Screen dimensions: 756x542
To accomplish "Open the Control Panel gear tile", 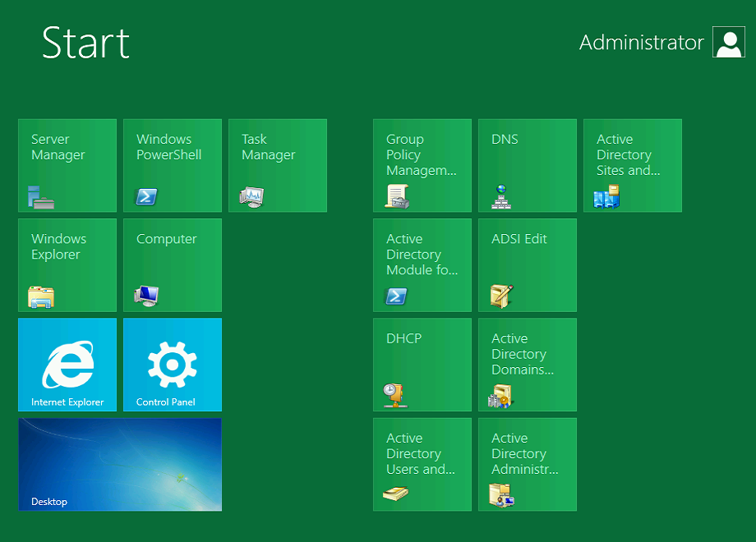I will pos(173,365).
